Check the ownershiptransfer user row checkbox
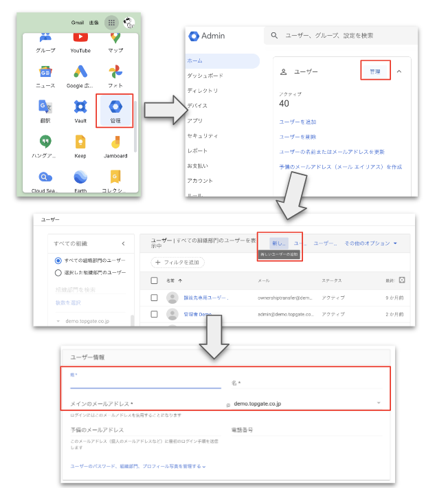Viewport: 448px width, 488px height. [x=154, y=298]
